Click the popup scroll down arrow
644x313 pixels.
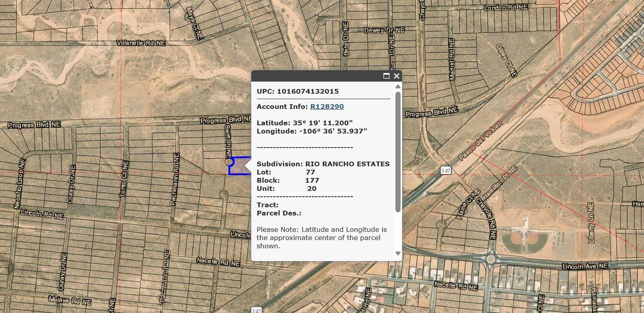click(x=398, y=253)
